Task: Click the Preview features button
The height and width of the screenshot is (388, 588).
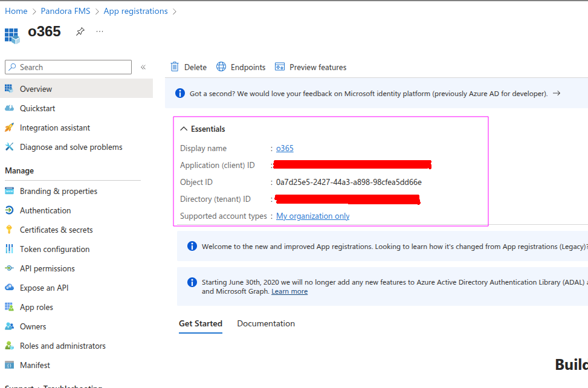Action: point(311,67)
